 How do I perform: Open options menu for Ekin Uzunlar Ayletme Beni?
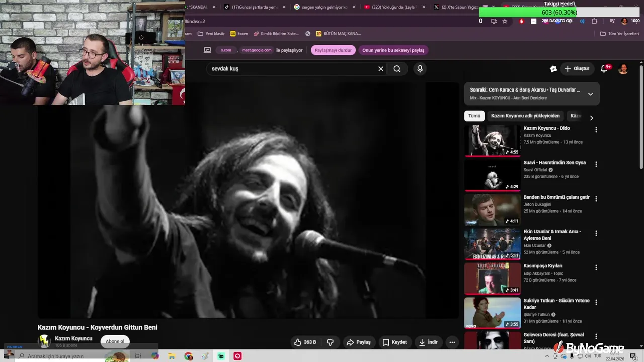[596, 233]
